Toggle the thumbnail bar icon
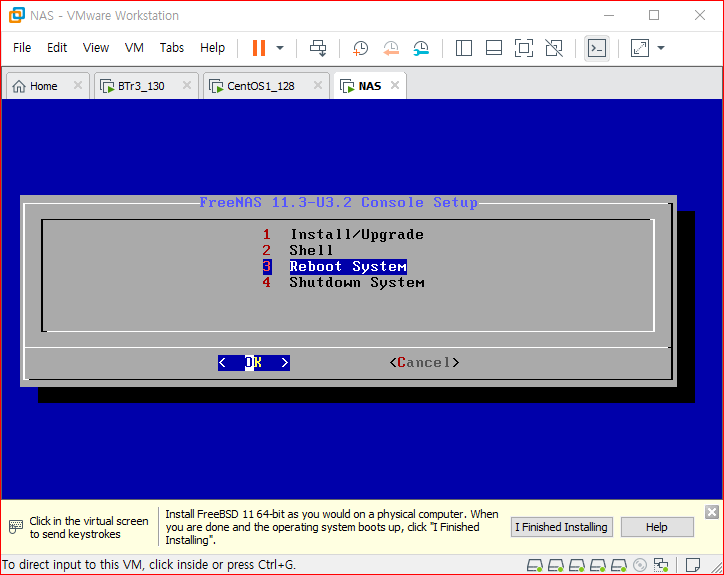Viewport: 724px width, 575px height. (494, 48)
